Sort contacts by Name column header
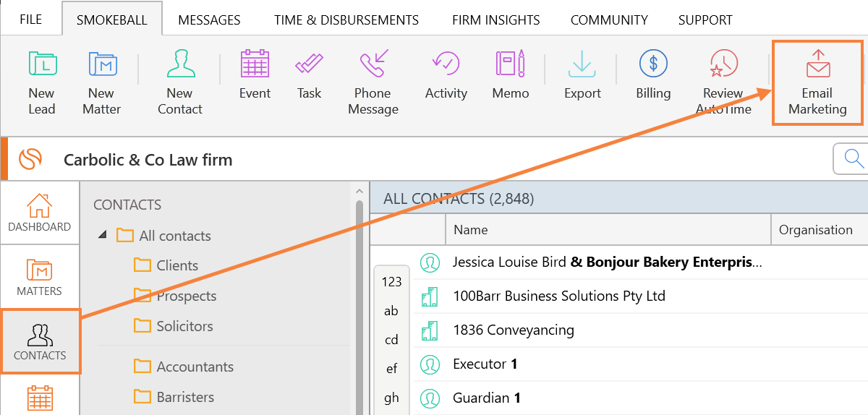The image size is (868, 415). [608, 230]
